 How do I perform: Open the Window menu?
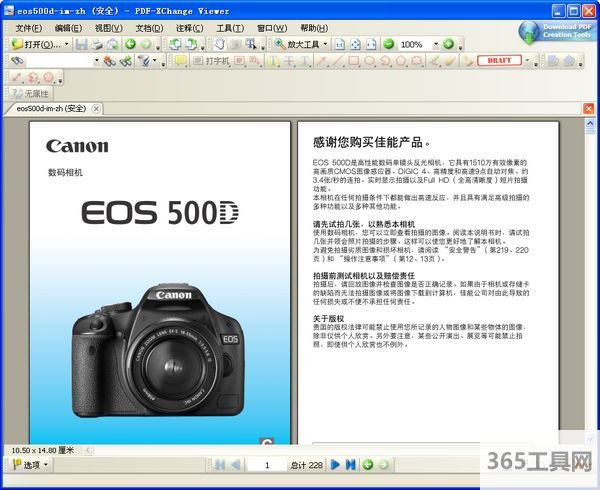[272, 28]
